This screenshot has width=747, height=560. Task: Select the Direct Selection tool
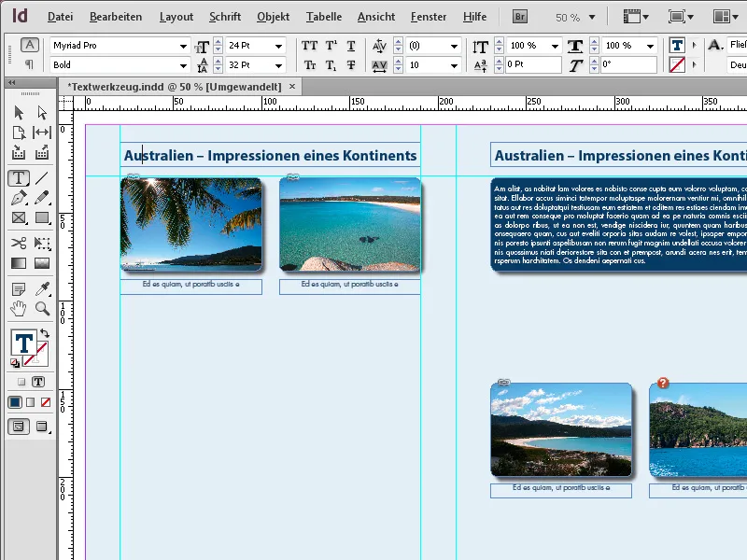[x=42, y=112]
